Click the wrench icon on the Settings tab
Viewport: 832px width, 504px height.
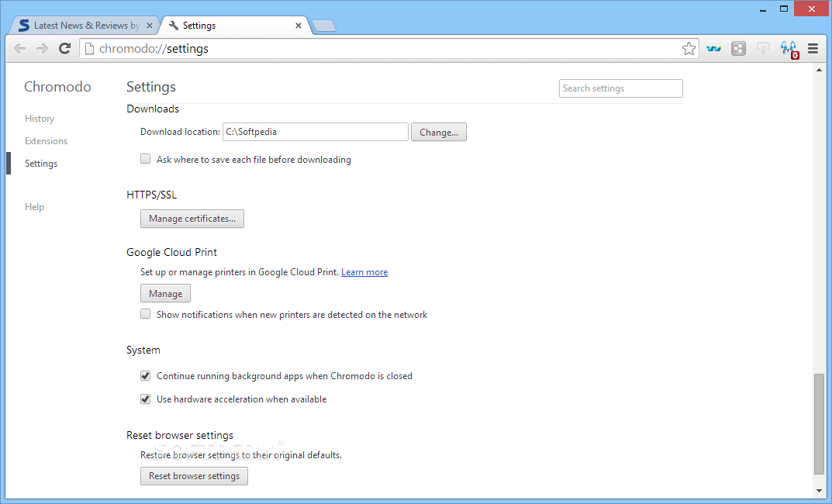(x=174, y=26)
